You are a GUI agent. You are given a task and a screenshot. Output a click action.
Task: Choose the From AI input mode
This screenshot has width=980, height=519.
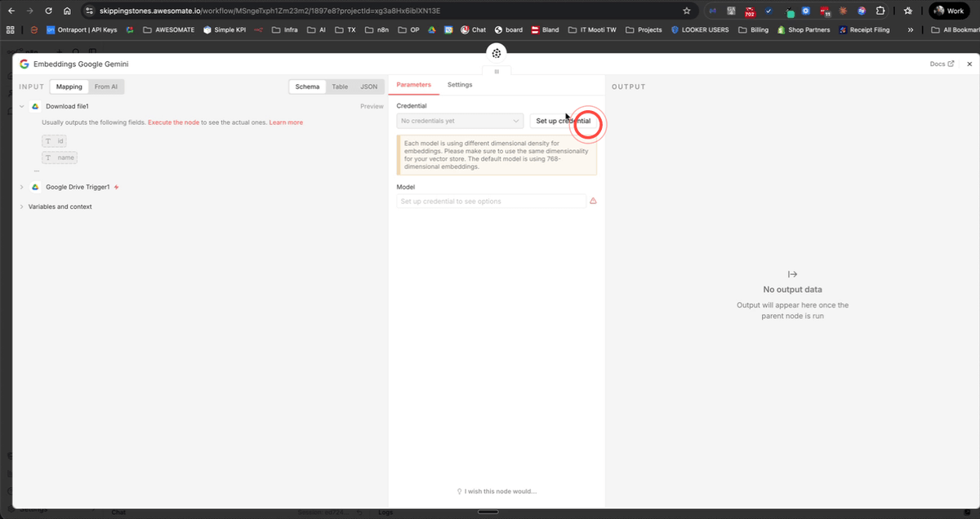[106, 86]
